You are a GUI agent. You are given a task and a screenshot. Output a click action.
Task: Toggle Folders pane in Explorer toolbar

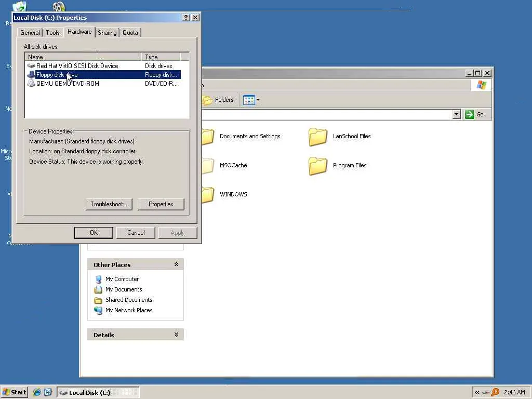tap(219, 100)
